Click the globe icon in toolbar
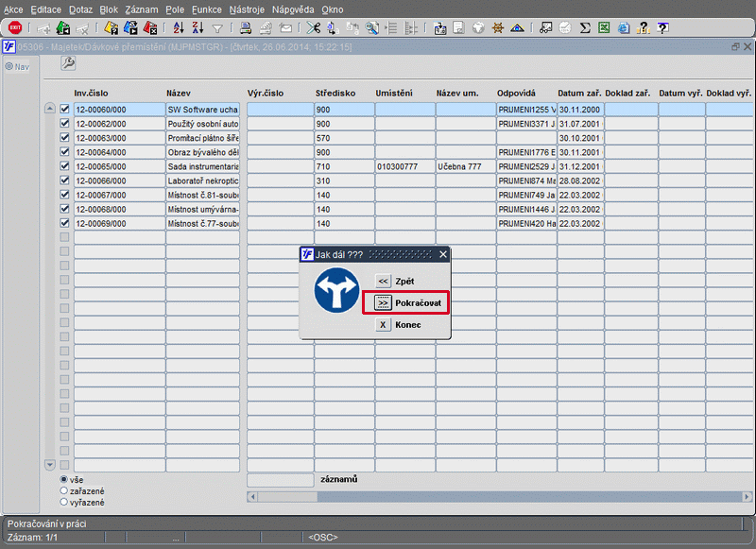The width and height of the screenshot is (756, 549). (478, 28)
